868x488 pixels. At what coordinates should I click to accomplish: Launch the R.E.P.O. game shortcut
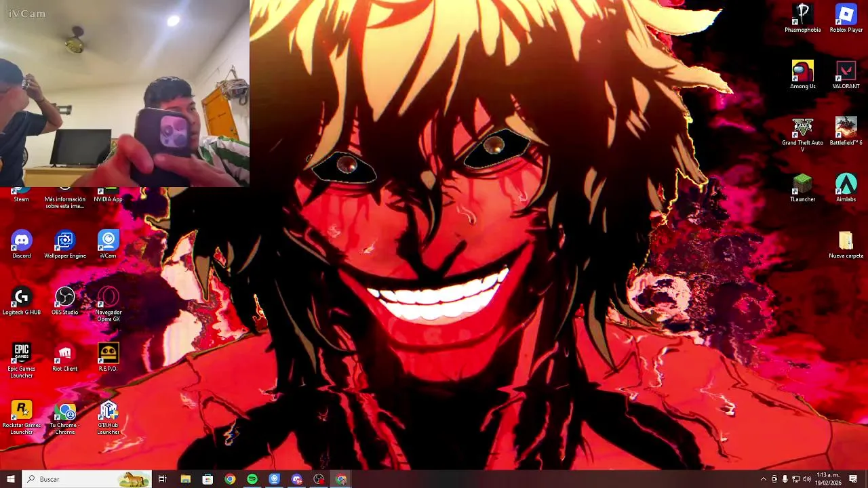tap(108, 357)
